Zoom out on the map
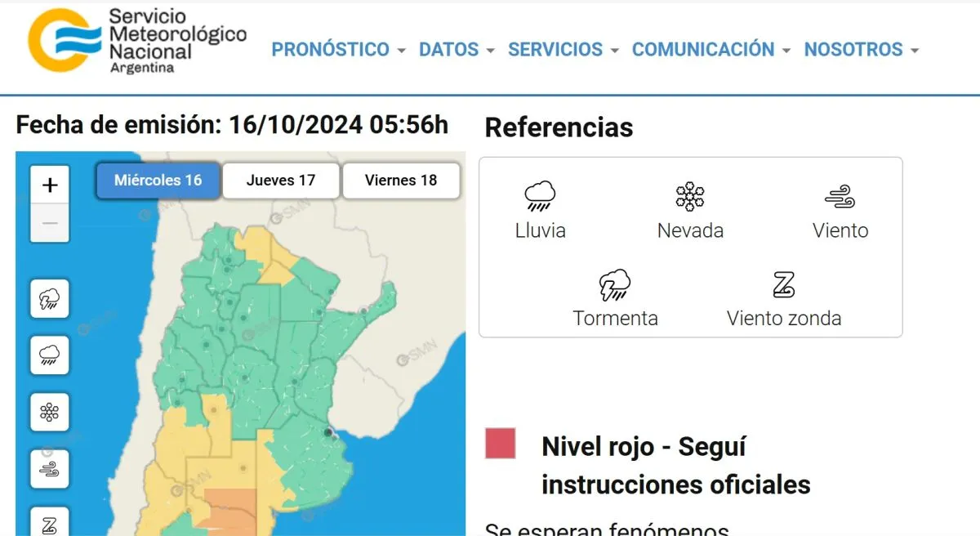 tap(50, 223)
